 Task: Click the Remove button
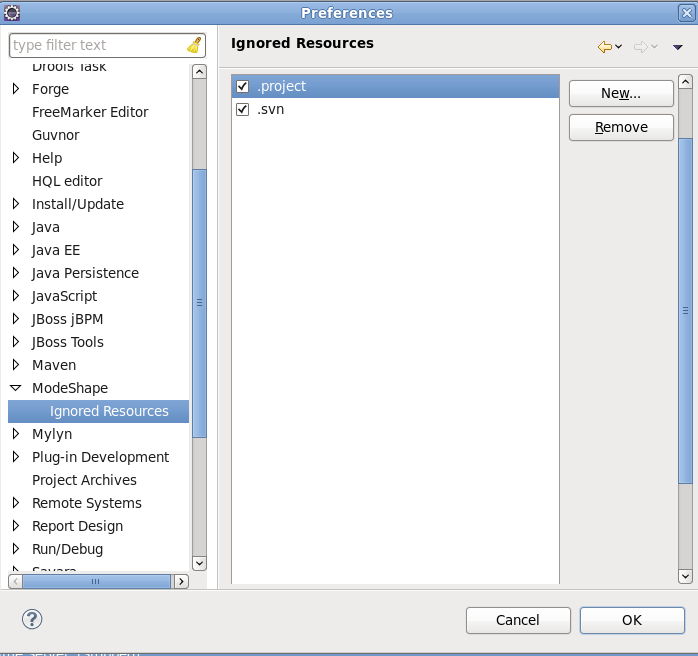[x=621, y=127]
